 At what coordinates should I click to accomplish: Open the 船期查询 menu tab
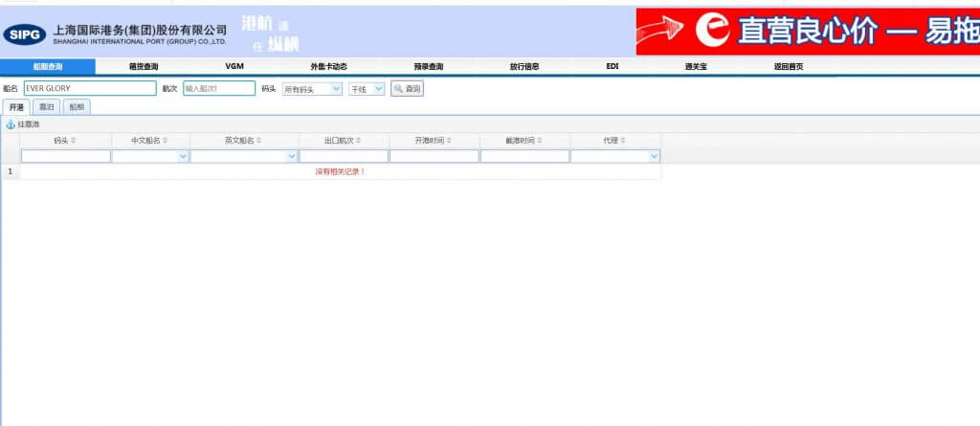[x=48, y=66]
